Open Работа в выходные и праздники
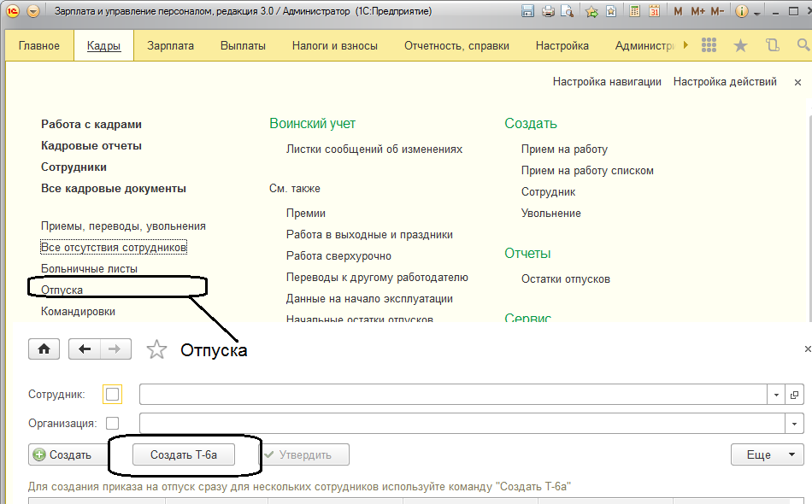This screenshot has width=812, height=504. point(369,234)
